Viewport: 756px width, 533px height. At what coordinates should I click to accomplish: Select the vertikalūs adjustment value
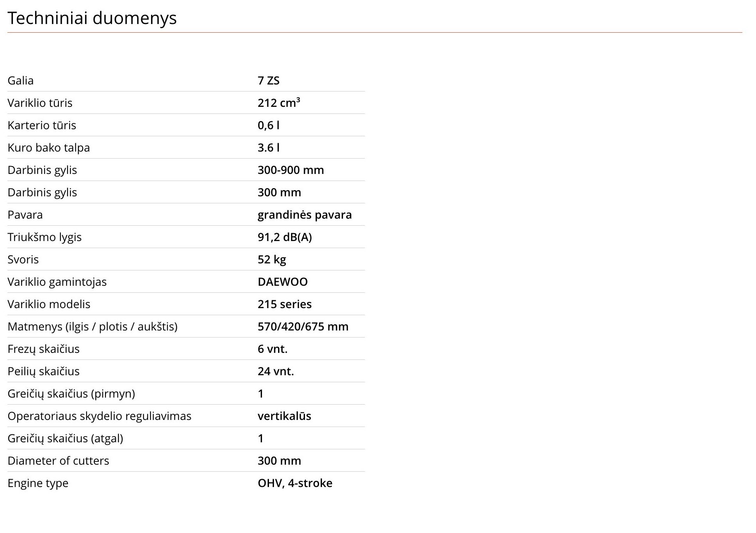pos(284,416)
